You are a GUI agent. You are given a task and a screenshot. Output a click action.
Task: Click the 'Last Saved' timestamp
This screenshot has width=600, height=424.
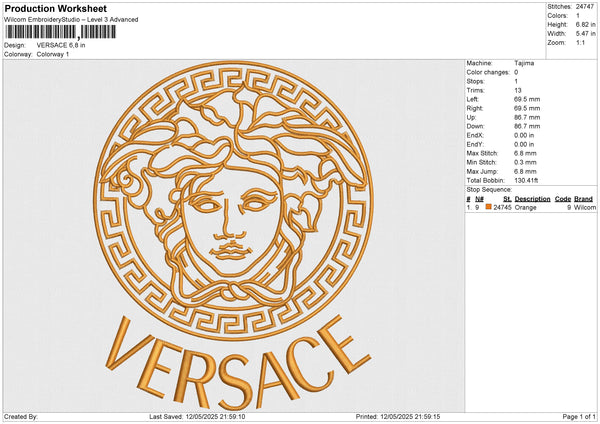[197, 416]
